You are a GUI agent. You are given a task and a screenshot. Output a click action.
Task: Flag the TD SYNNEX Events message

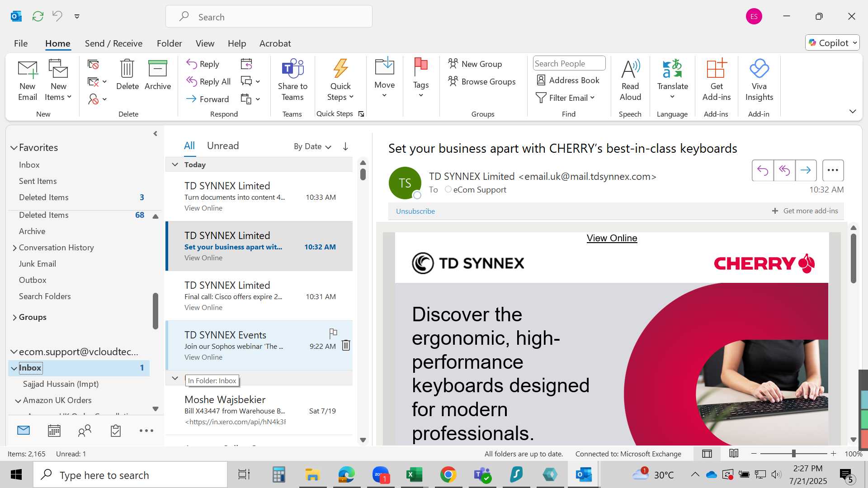pyautogui.click(x=333, y=333)
